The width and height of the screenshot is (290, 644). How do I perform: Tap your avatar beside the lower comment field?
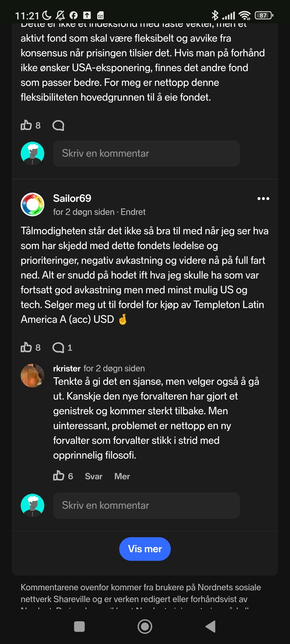tap(32, 506)
